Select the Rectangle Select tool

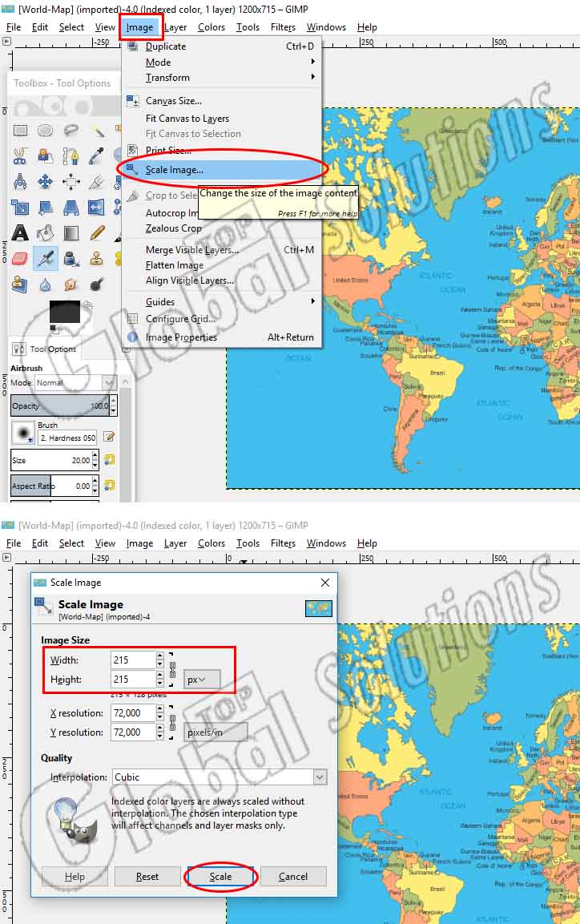tap(20, 131)
